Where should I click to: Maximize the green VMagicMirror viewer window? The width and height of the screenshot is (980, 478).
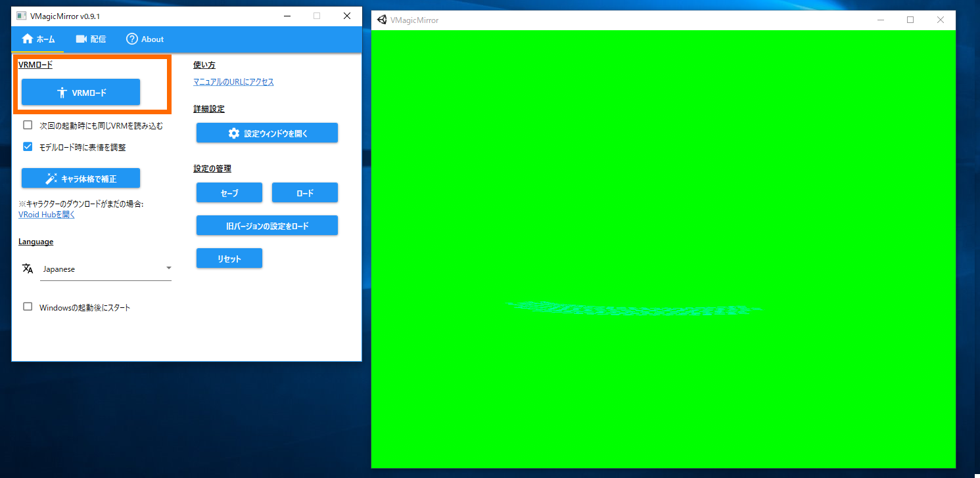tap(910, 20)
